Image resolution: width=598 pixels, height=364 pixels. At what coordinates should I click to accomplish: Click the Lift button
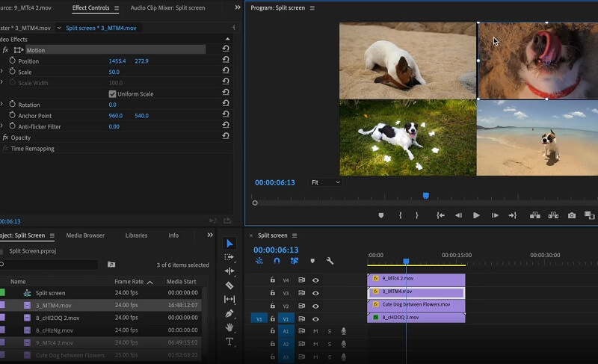tap(535, 215)
